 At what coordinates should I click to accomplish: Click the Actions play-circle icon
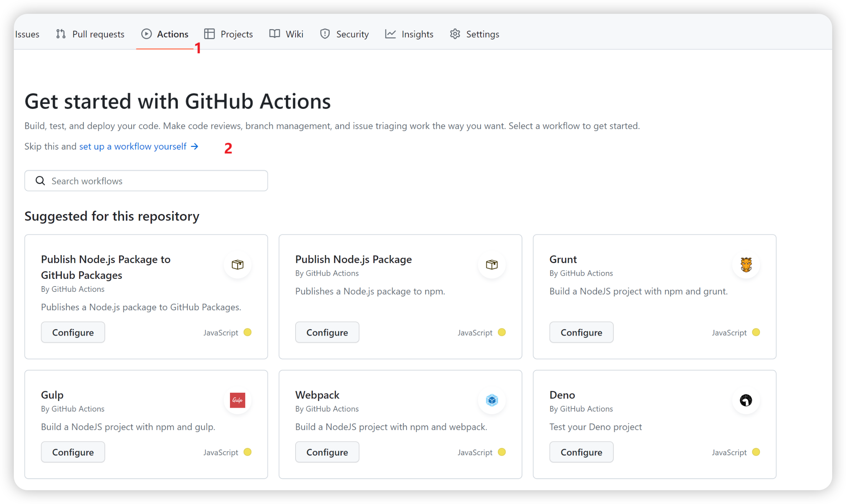pos(146,34)
